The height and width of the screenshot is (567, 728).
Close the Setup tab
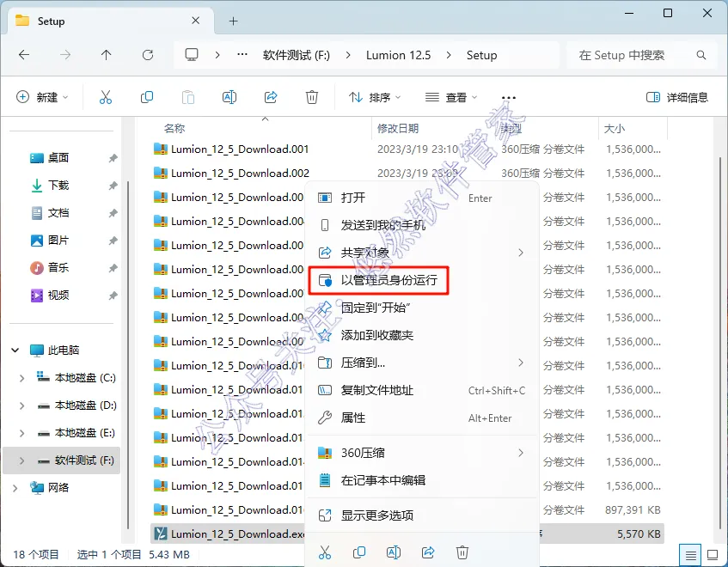click(x=195, y=21)
